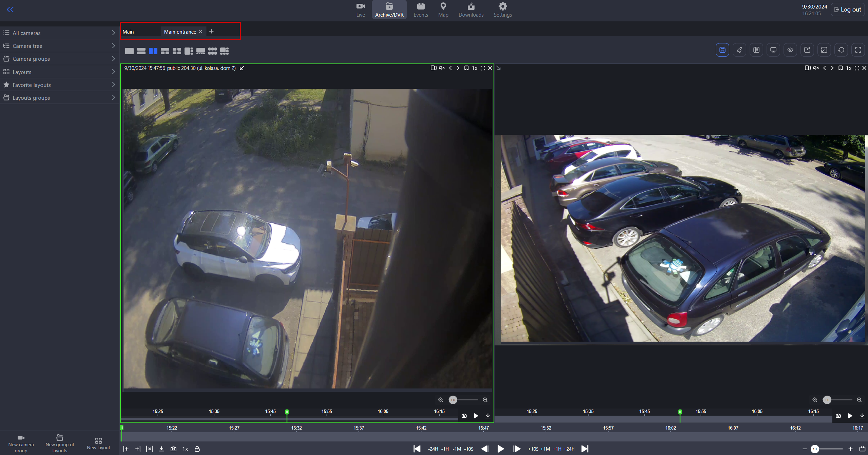868x455 pixels.
Task: Expand Favorite layouts section
Action: [x=59, y=85]
